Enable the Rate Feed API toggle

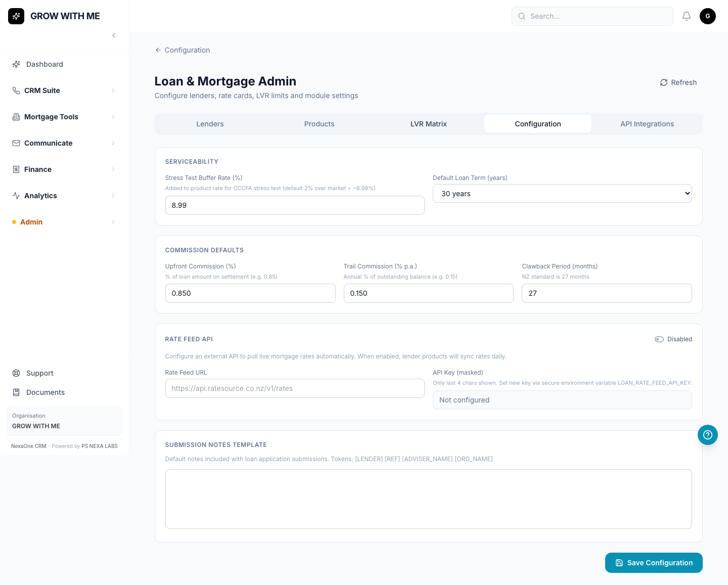pos(659,339)
